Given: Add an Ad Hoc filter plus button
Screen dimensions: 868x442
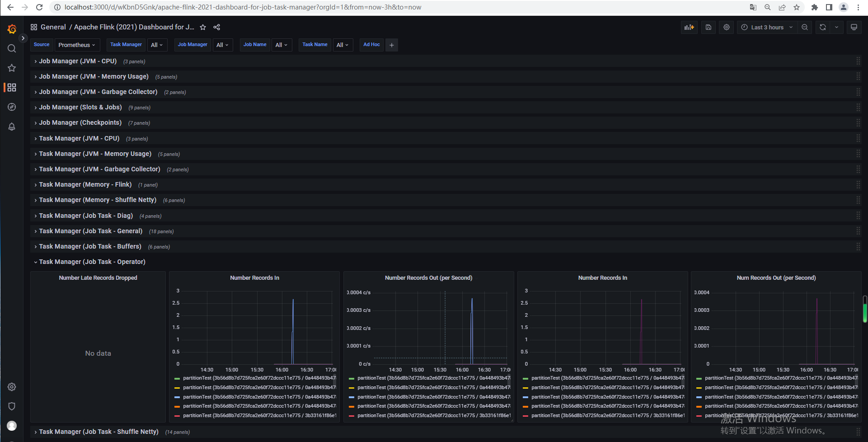Looking at the screenshot, I should click(x=392, y=45).
